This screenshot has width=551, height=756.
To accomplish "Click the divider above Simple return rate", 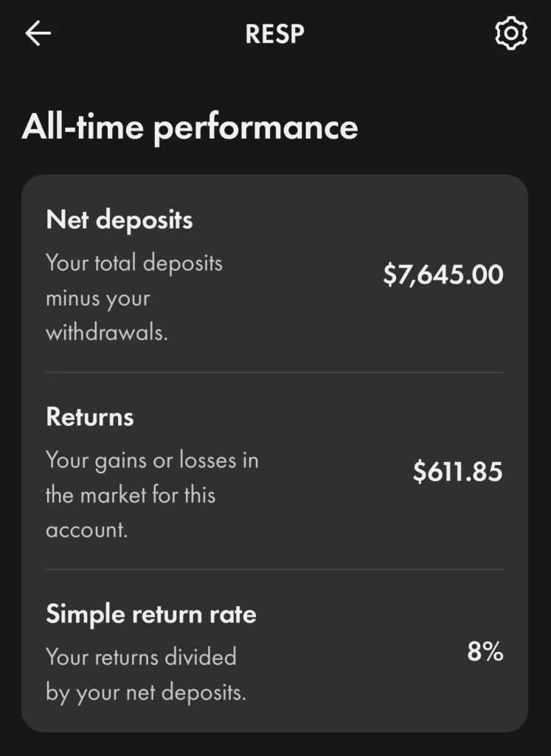I will click(x=274, y=570).
